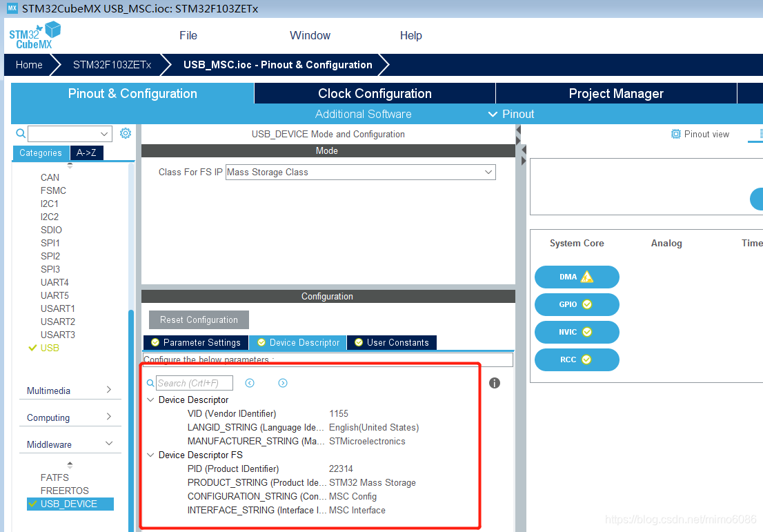Select FATFS middleware item
Screen dimensions: 763x532
point(54,477)
